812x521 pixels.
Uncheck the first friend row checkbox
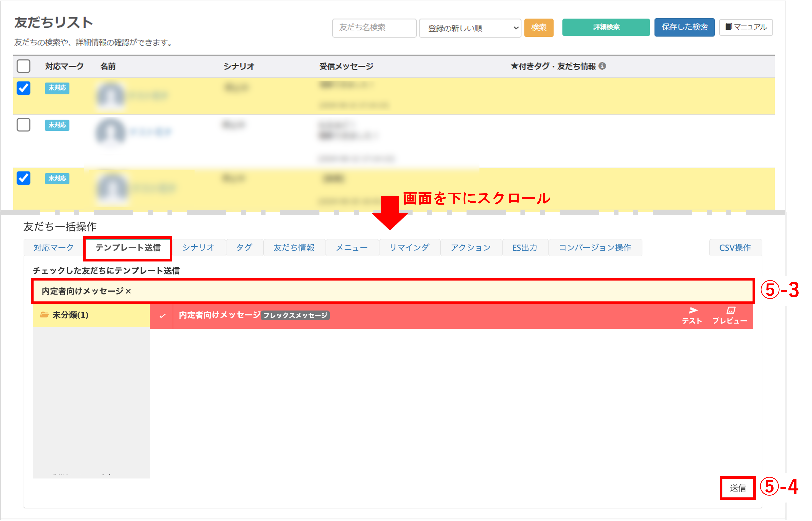pyautogui.click(x=23, y=88)
